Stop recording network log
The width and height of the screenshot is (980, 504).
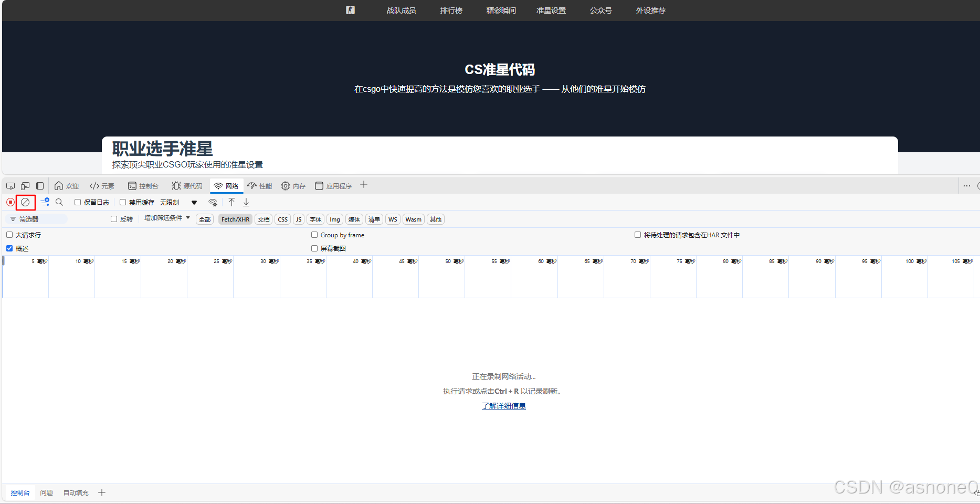(x=10, y=202)
